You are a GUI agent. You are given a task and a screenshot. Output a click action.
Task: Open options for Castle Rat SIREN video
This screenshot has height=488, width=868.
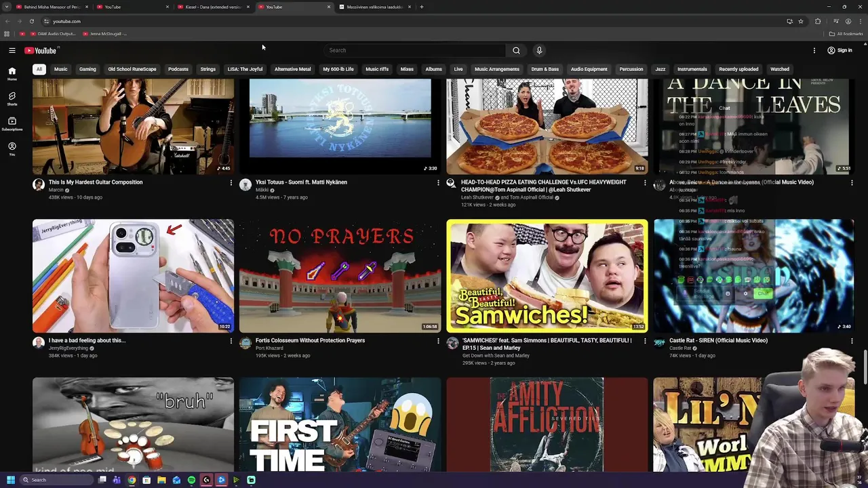coord(852,341)
